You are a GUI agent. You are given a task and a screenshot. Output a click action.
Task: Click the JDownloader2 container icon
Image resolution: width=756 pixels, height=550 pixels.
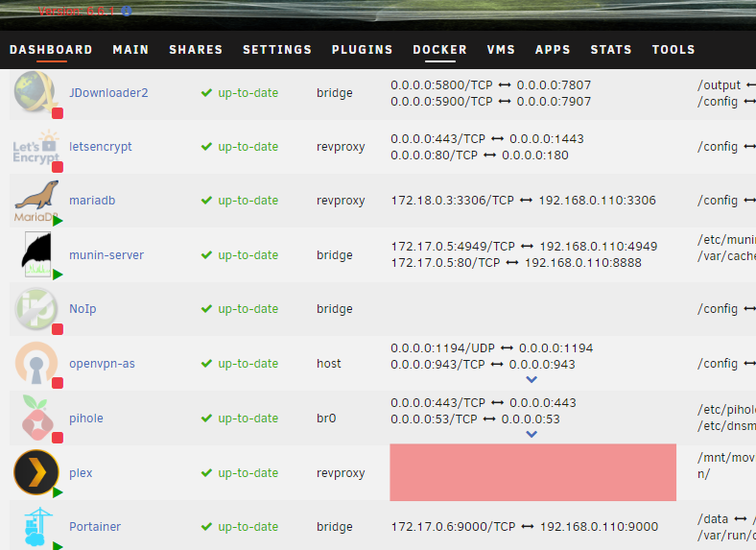coord(35,92)
